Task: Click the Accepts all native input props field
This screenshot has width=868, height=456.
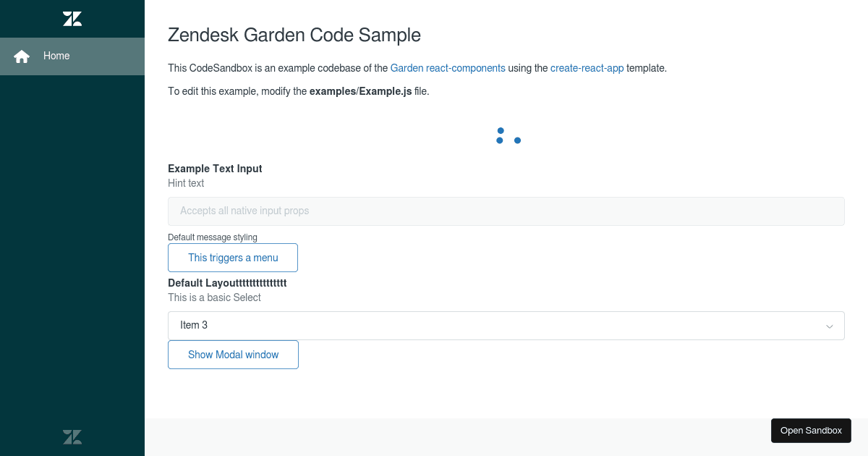Action: tap(506, 211)
